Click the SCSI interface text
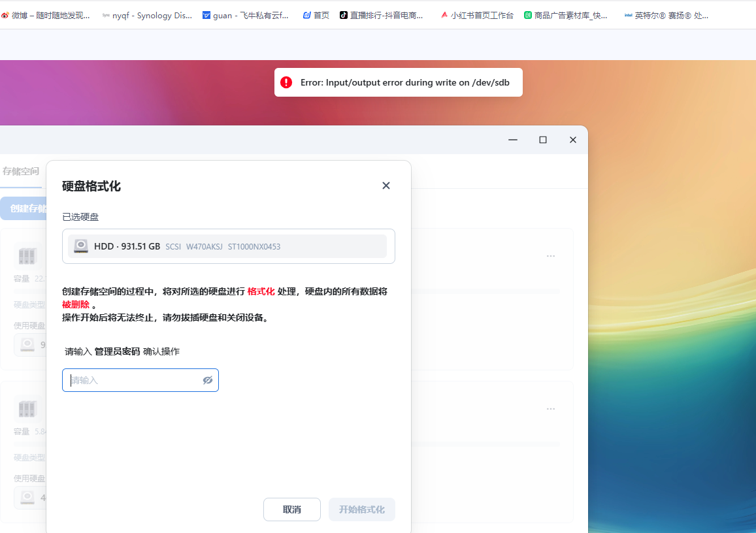This screenshot has height=533, width=756. point(173,247)
